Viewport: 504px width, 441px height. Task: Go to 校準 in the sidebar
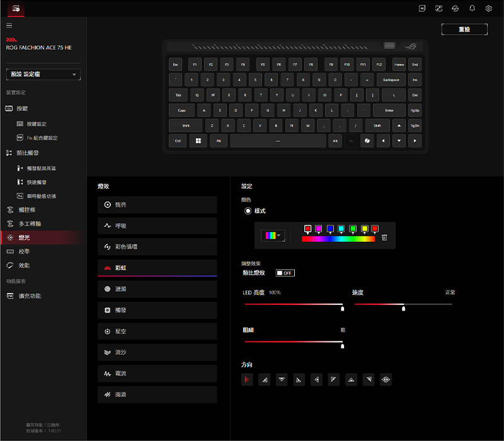[x=24, y=251]
